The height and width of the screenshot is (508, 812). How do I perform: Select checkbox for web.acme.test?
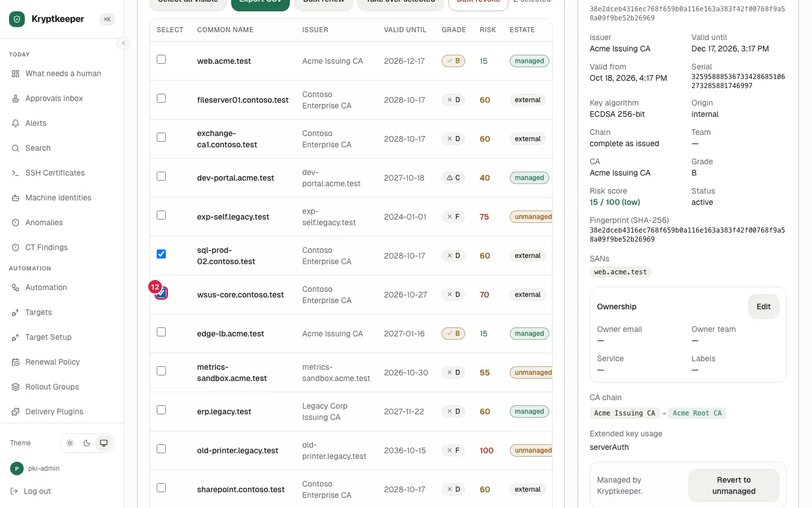click(x=161, y=59)
